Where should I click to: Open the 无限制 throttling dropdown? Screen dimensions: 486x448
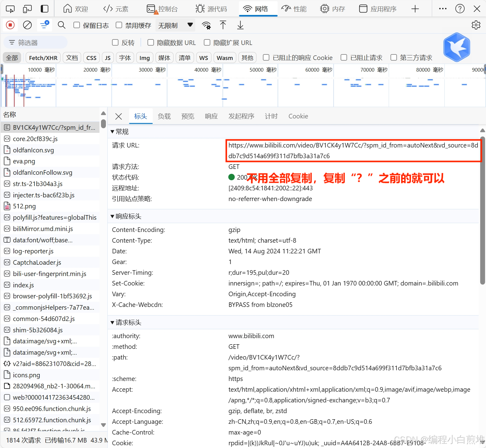(x=176, y=25)
